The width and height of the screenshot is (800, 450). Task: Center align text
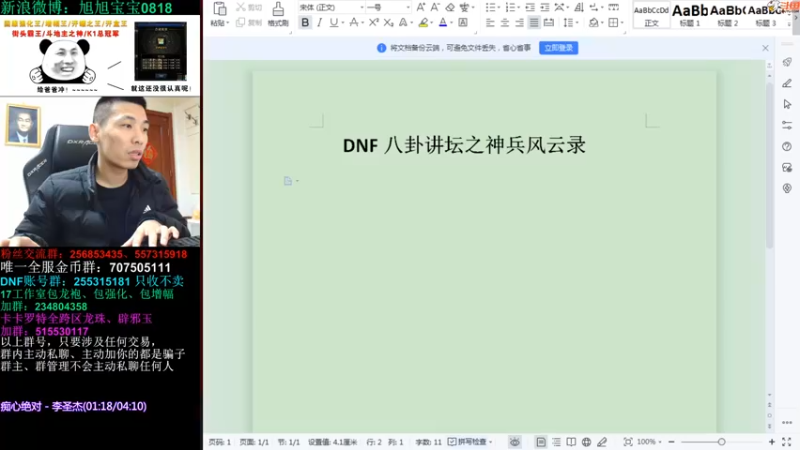(x=505, y=22)
